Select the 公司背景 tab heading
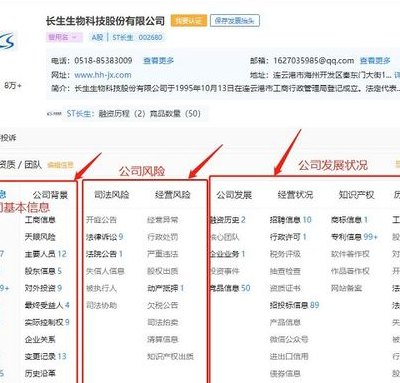 click(50, 195)
